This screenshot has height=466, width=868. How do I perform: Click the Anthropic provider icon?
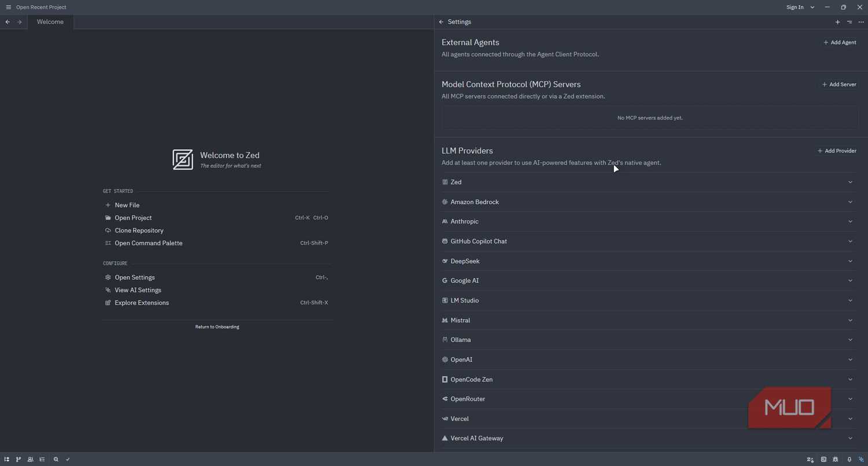pyautogui.click(x=444, y=221)
